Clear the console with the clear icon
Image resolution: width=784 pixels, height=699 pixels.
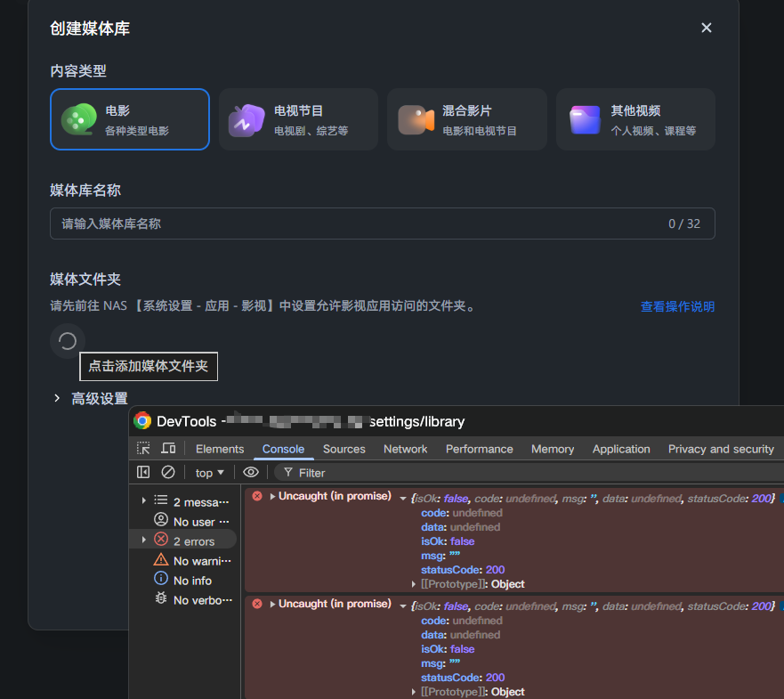[x=168, y=473]
